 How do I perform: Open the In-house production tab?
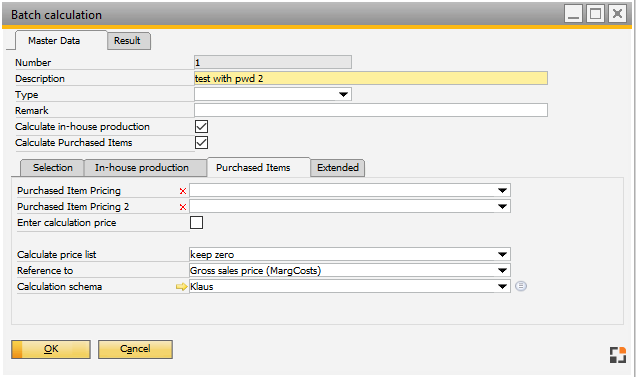(x=145, y=168)
